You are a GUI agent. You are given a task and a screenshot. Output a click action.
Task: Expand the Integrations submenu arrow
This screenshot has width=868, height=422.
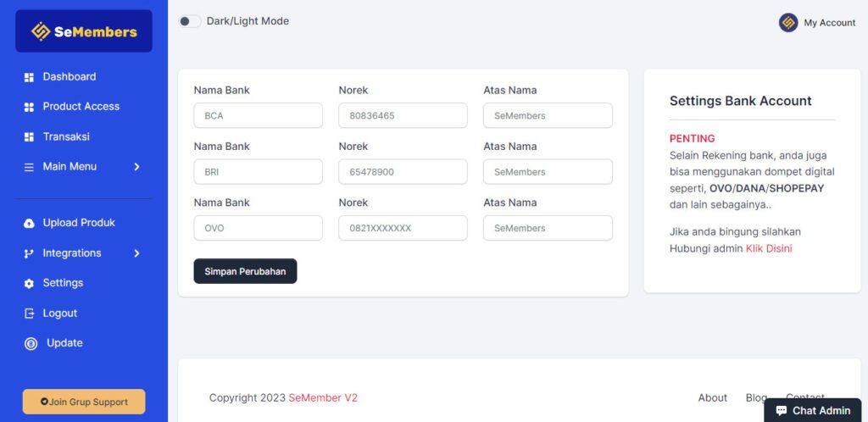click(136, 253)
